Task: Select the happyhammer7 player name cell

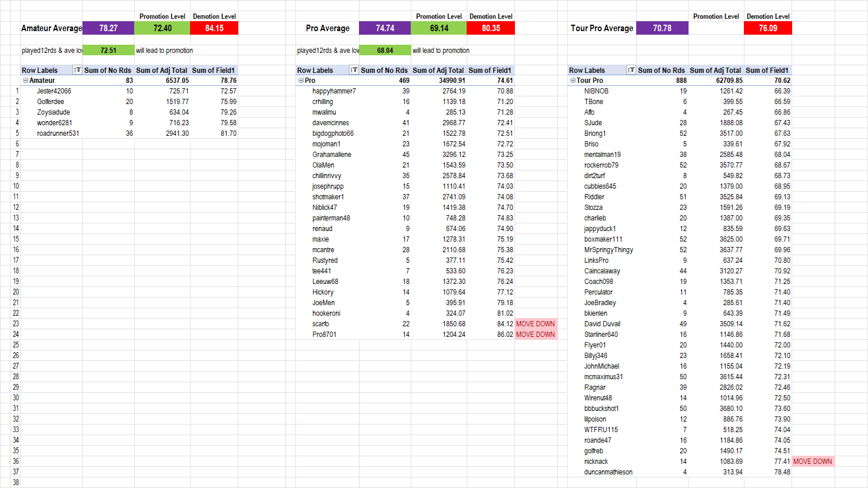Action: coord(334,91)
